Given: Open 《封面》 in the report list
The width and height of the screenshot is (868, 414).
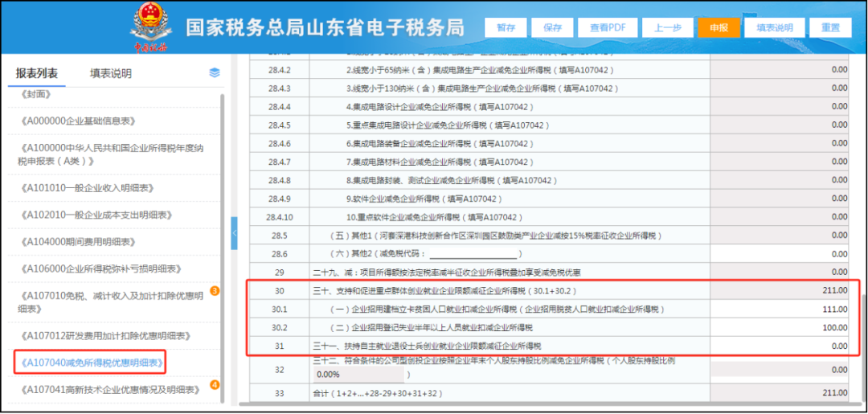Looking at the screenshot, I should 35,94.
